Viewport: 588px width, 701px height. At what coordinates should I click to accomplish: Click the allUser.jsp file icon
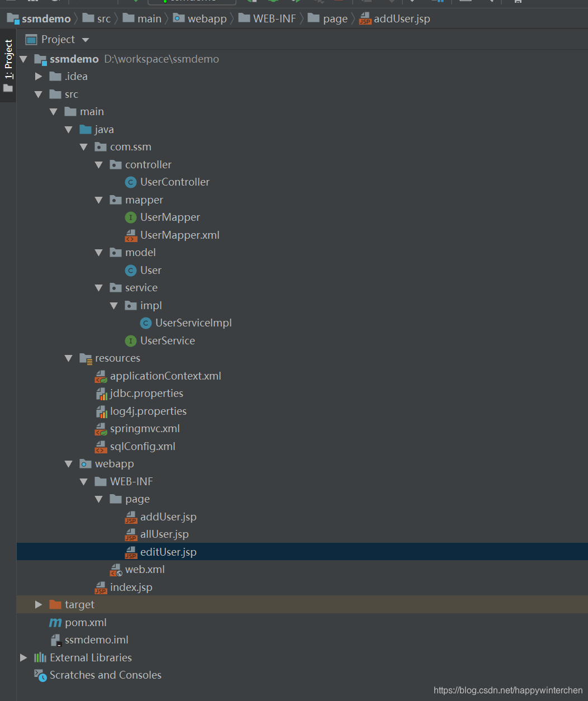131,534
